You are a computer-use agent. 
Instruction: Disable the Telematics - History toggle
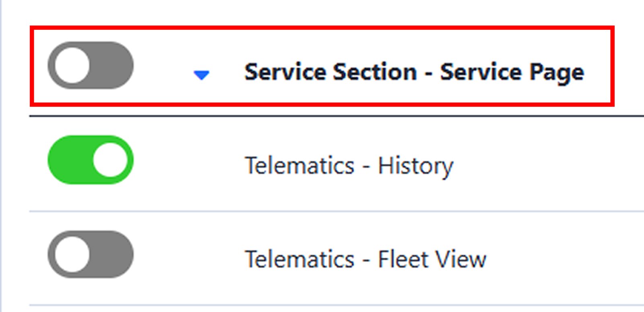[x=91, y=160]
